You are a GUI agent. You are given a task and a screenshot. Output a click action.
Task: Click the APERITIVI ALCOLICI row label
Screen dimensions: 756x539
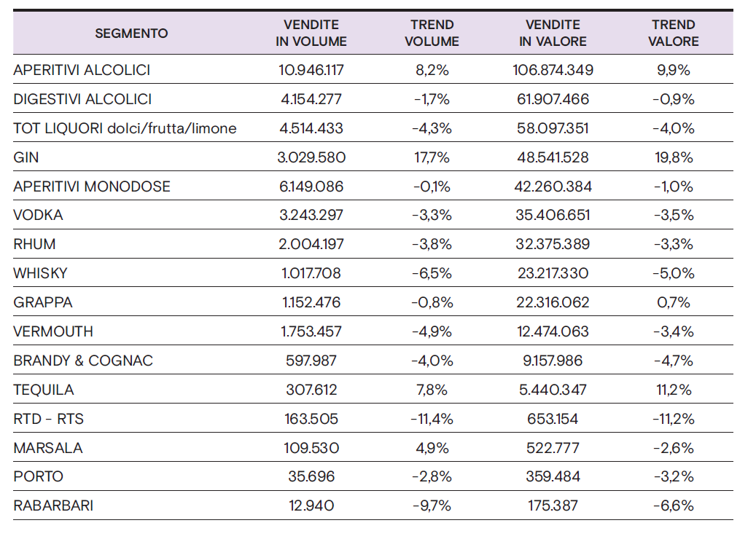tap(82, 70)
